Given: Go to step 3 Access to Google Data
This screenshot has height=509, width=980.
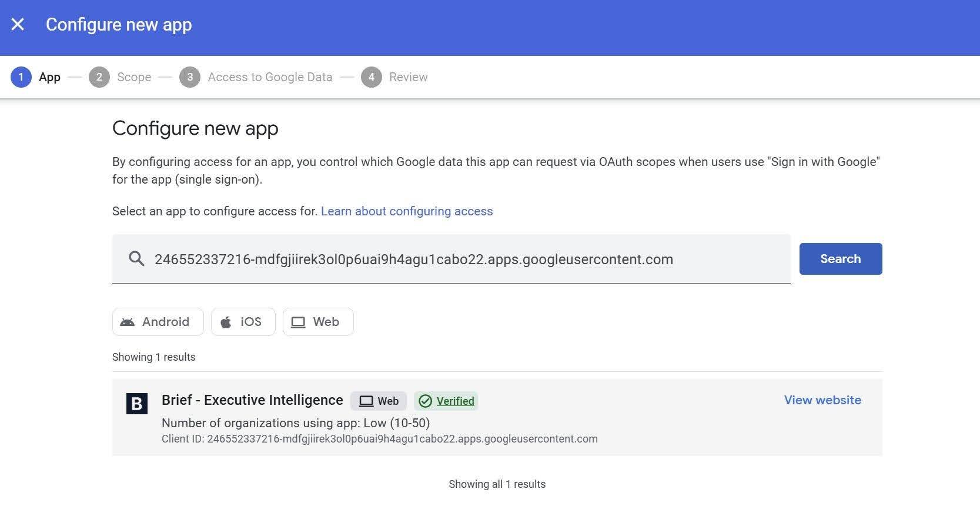Looking at the screenshot, I should pos(256,77).
